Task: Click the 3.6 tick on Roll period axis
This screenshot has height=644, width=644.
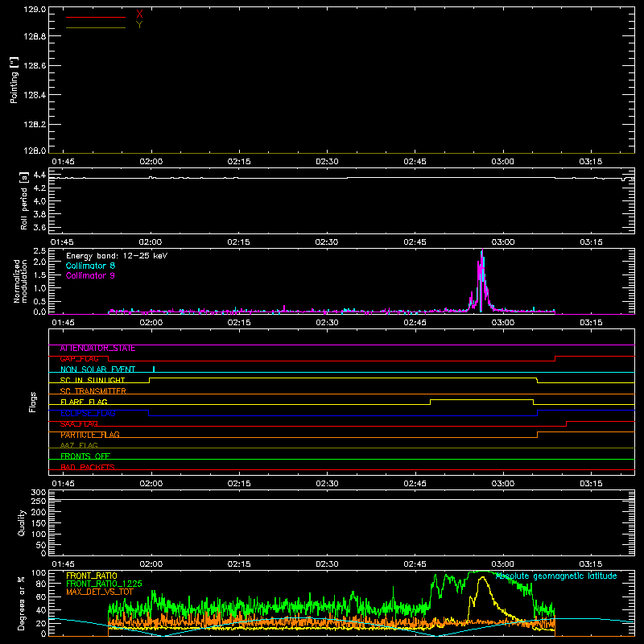Action: click(39, 227)
